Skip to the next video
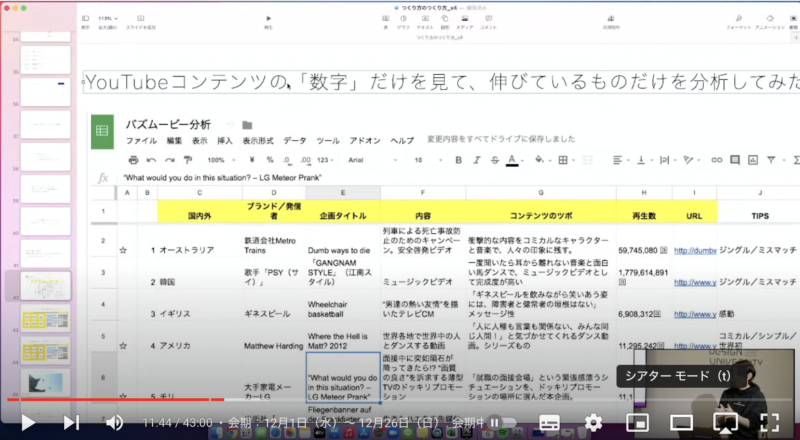Image resolution: width=800 pixels, height=440 pixels. pyautogui.click(x=71, y=422)
